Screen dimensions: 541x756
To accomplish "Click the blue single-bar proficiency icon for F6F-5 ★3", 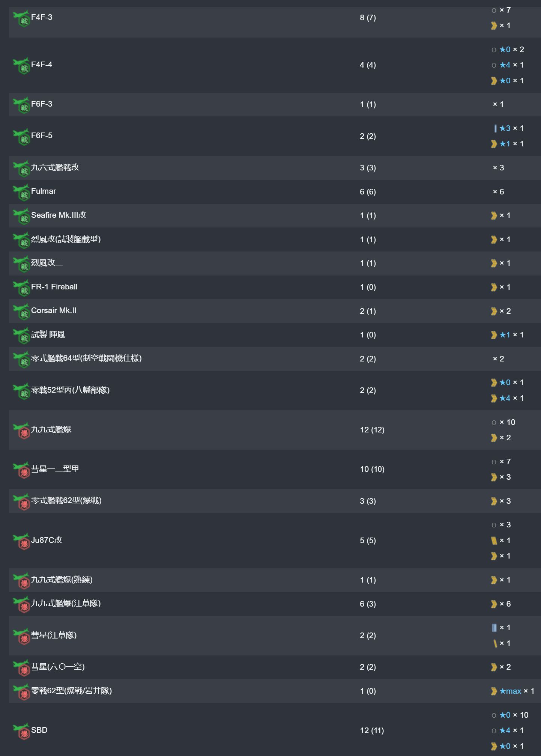I will (495, 128).
